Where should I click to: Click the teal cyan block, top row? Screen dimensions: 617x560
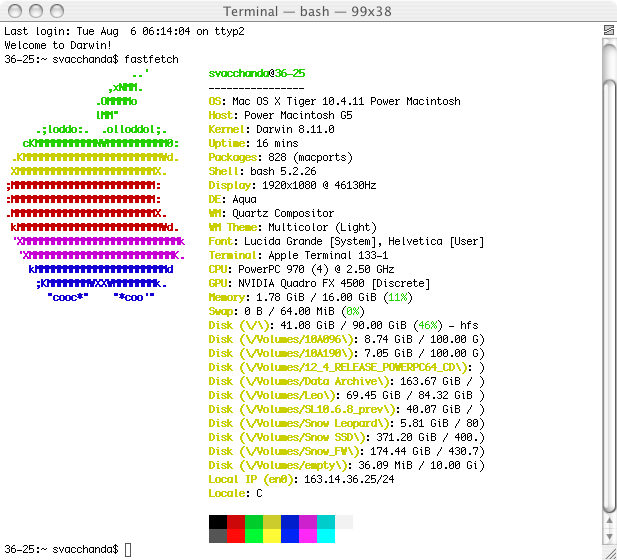[x=326, y=522]
